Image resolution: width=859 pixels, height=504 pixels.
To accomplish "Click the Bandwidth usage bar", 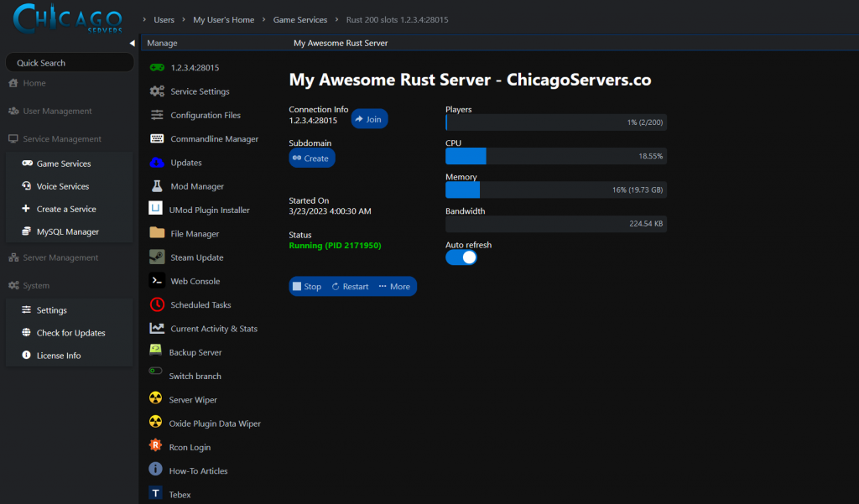I will pyautogui.click(x=556, y=224).
